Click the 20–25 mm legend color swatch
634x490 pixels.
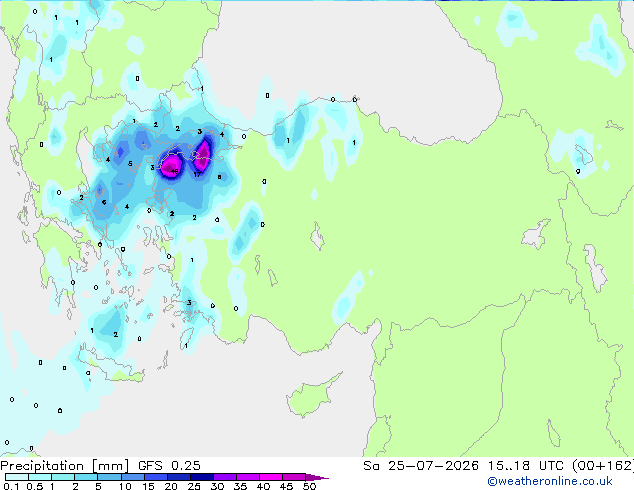coord(178,477)
